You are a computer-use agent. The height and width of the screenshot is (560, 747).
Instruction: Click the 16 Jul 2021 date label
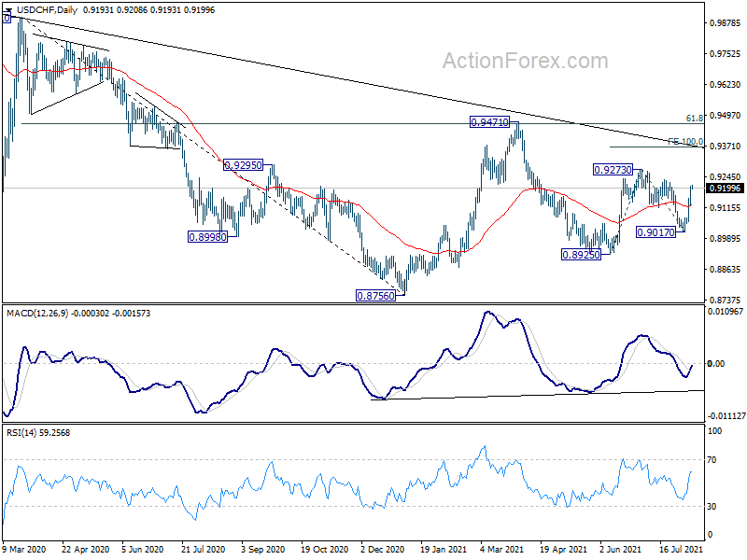[682, 549]
